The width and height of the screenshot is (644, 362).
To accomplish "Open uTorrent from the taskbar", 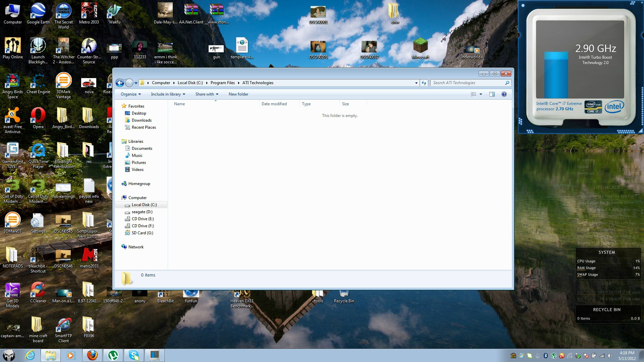I will click(x=113, y=355).
